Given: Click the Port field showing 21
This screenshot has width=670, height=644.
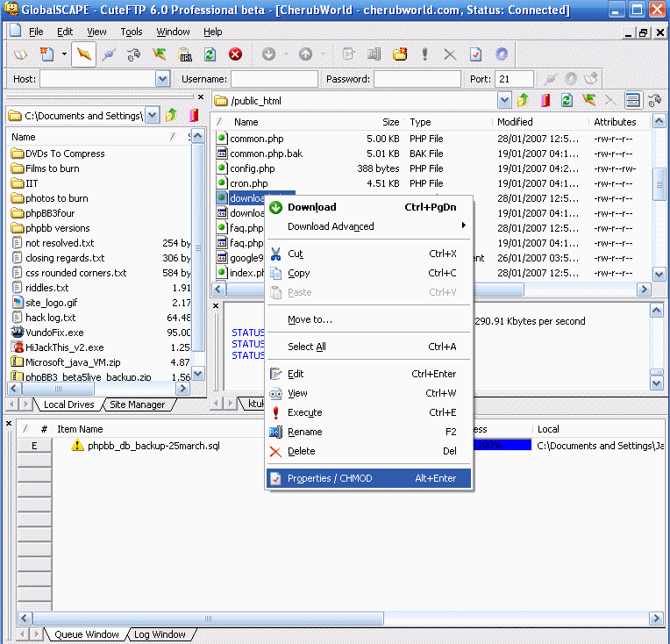Looking at the screenshot, I should click(x=514, y=79).
